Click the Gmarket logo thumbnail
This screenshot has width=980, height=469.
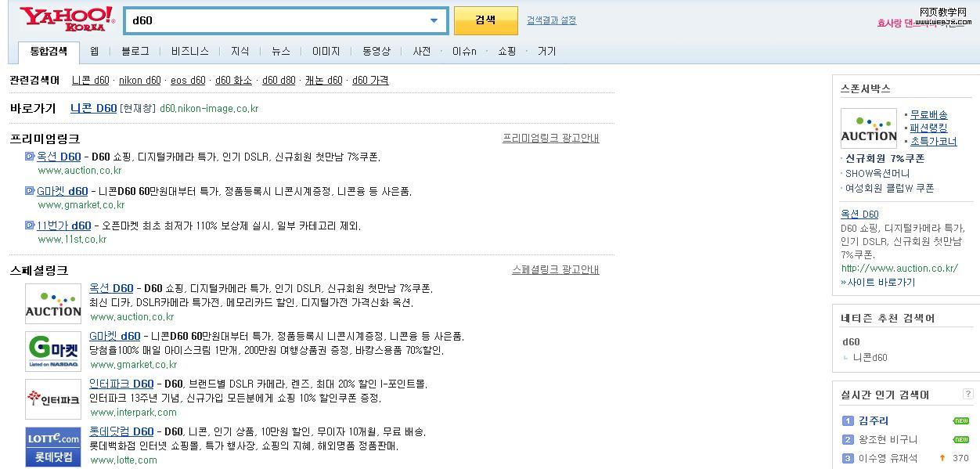point(53,351)
